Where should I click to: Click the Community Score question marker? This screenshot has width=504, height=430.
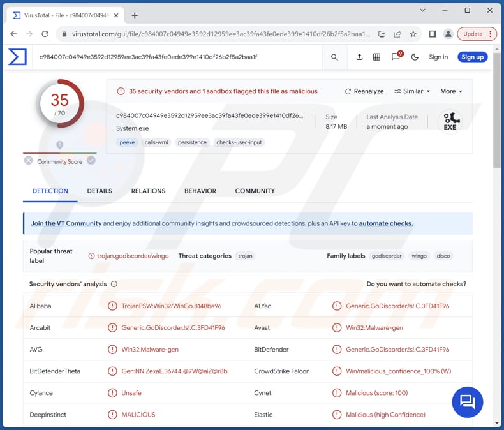tap(59, 145)
